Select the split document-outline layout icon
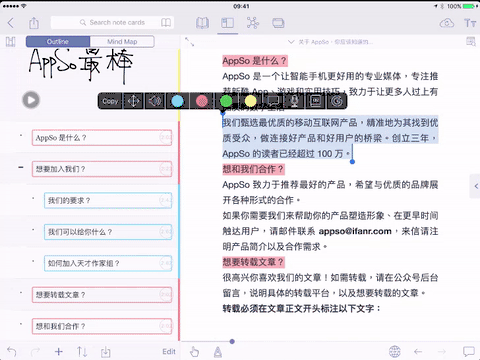The height and width of the screenshot is (360, 480). click(x=227, y=23)
